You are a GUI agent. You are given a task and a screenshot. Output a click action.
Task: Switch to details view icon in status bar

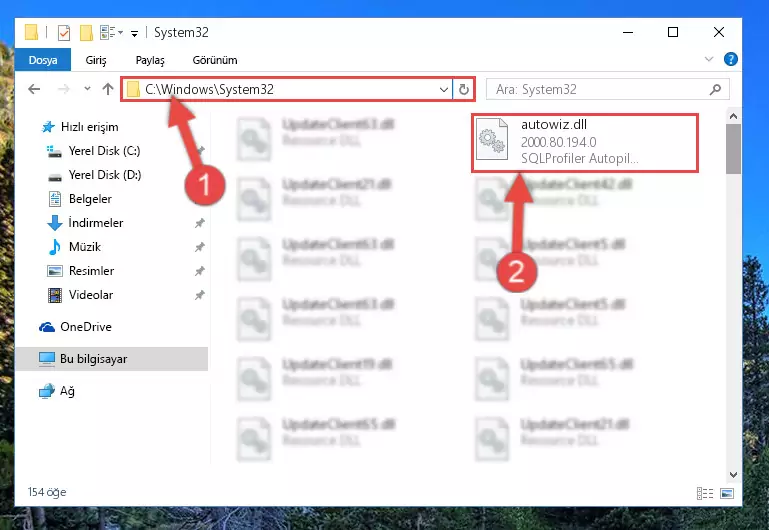coord(705,493)
